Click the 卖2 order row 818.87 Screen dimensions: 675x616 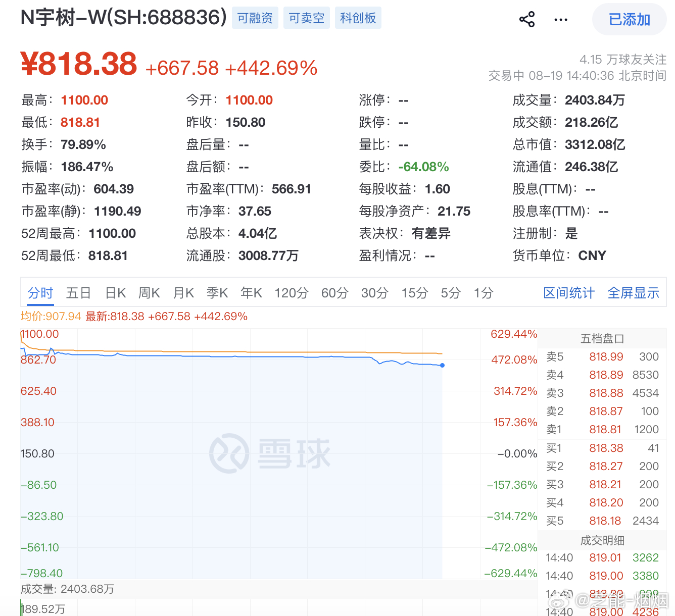click(x=602, y=411)
